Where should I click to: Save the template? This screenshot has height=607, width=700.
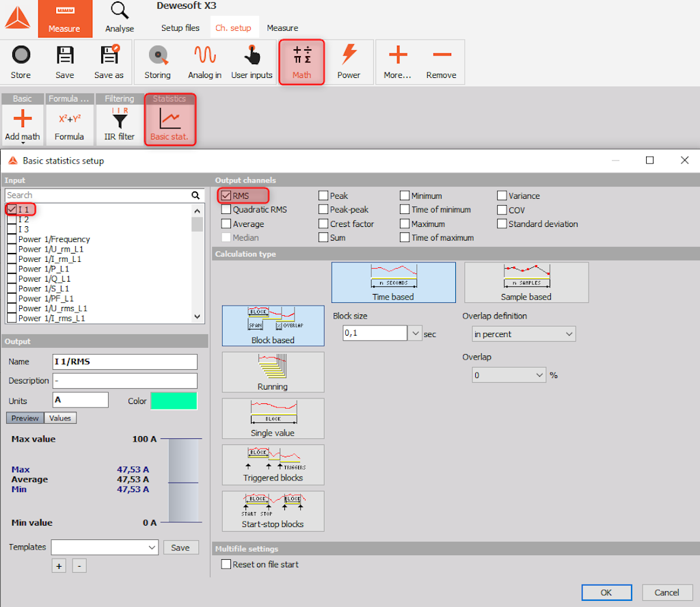pos(180,548)
